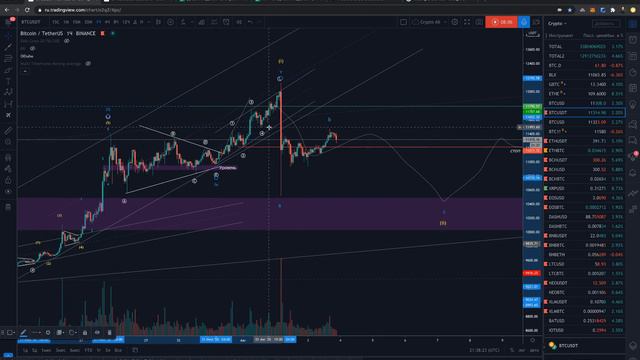640x360 pixels.
Task: Switch the chart to fullscreen mode
Action: click(x=467, y=22)
